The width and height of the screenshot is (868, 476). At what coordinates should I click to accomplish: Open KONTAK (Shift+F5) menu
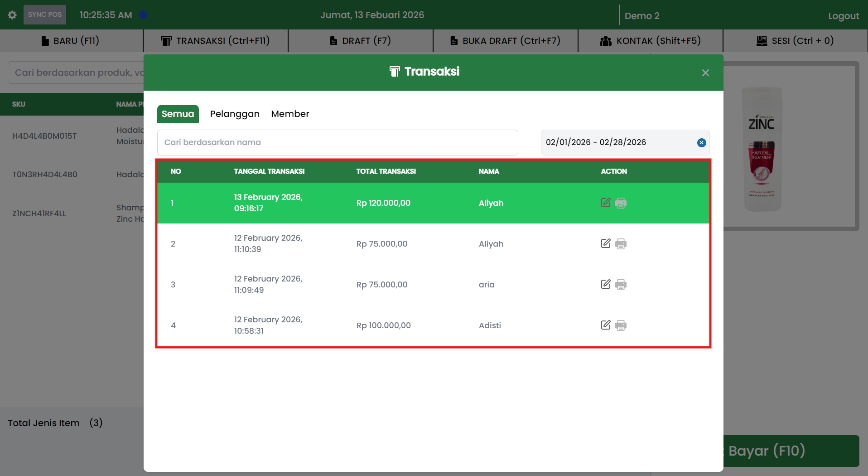coord(651,41)
